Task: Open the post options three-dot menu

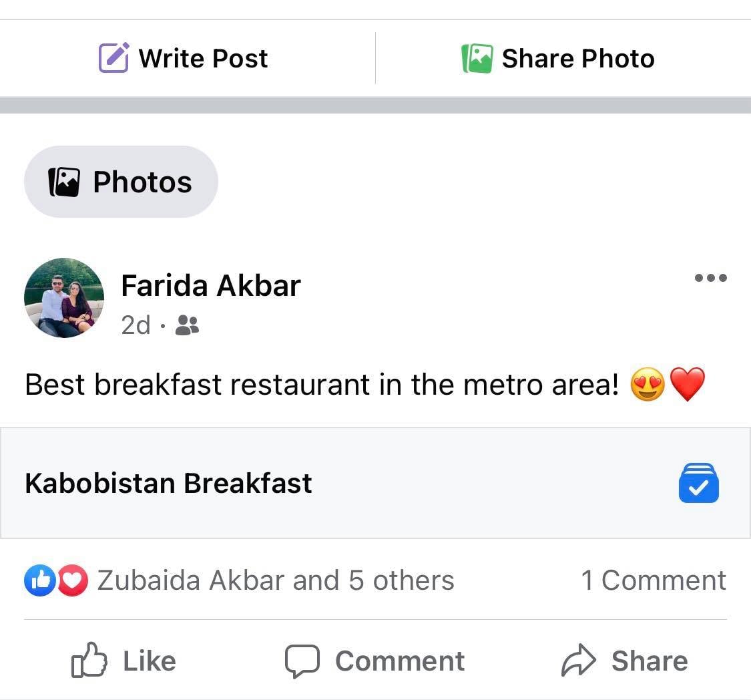Action: click(x=711, y=278)
